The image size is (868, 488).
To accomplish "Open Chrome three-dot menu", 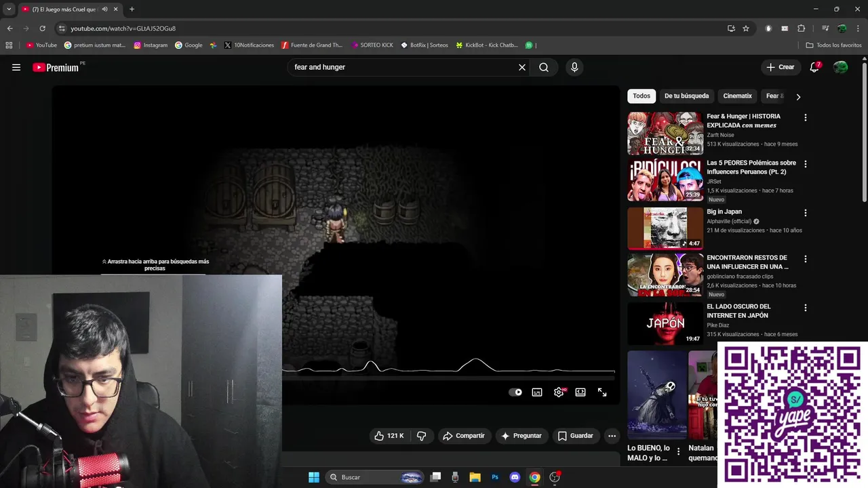I will click(x=859, y=28).
